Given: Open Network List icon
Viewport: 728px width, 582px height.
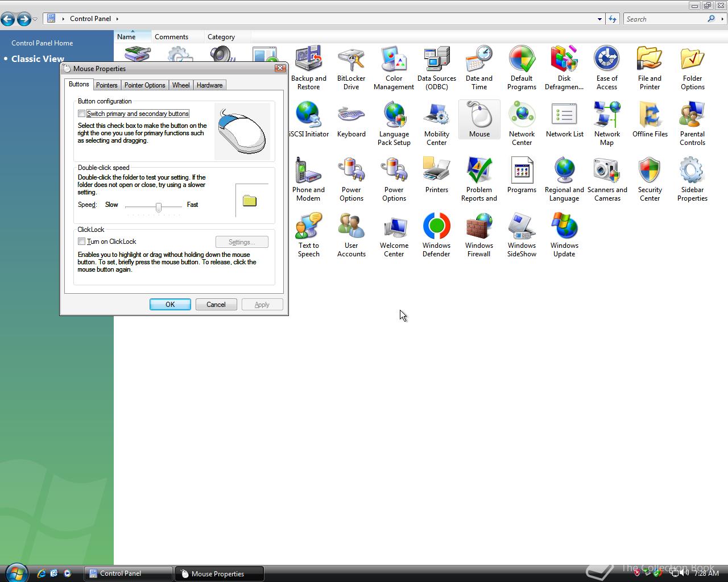Looking at the screenshot, I should tap(564, 119).
